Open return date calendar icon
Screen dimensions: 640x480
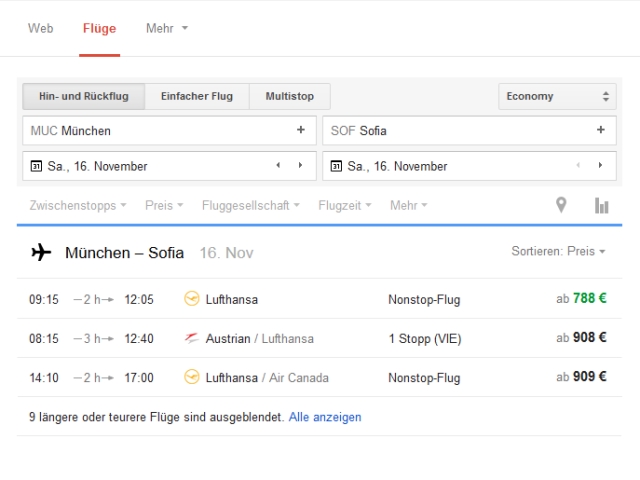(x=336, y=166)
